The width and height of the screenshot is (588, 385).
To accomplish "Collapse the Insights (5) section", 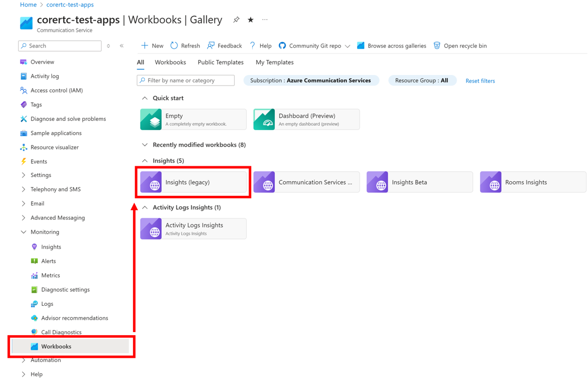I will (145, 160).
